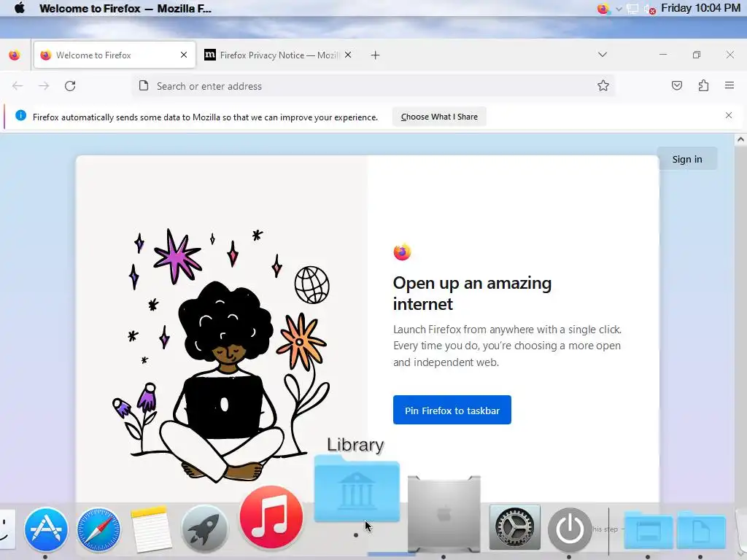747x560 pixels.
Task: Open a new tab with the plus button
Action: tap(376, 55)
